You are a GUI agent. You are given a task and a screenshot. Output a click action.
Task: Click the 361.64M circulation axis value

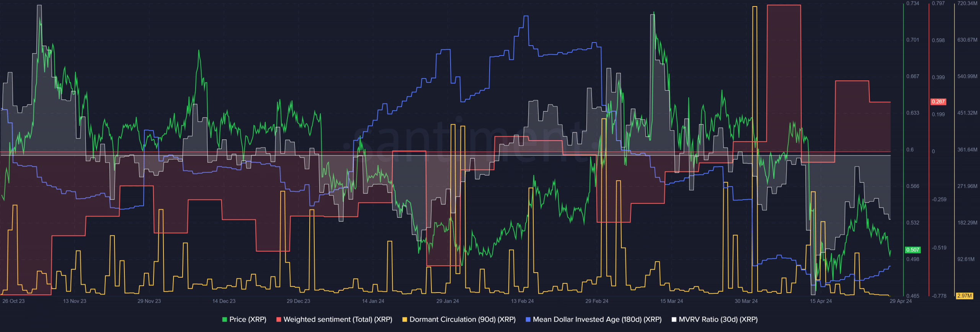tap(967, 150)
